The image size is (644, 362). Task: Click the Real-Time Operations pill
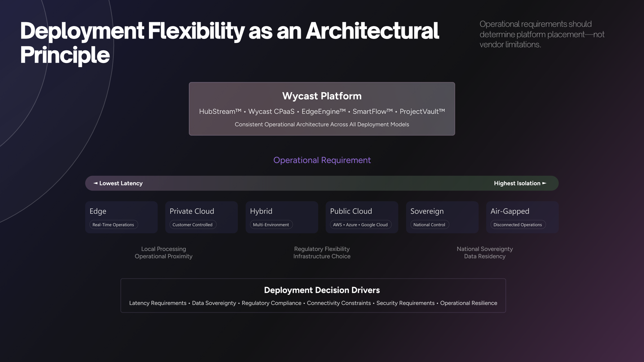[113, 225]
